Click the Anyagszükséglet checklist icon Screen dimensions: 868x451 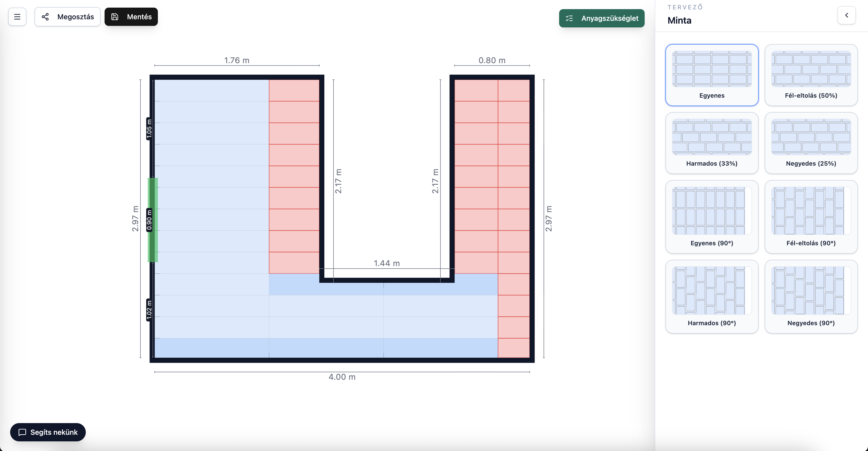pyautogui.click(x=569, y=18)
